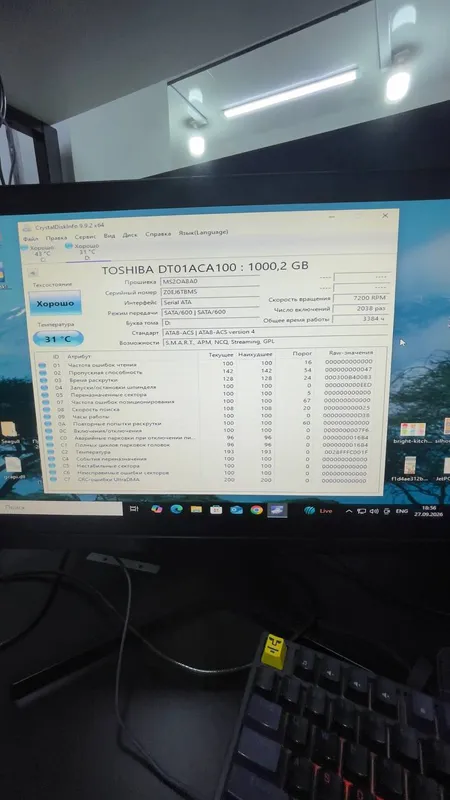Select the 04 Запуски/остановки шпинделя row
Image resolution: width=450 pixels, height=800 pixels.
tap(208, 386)
